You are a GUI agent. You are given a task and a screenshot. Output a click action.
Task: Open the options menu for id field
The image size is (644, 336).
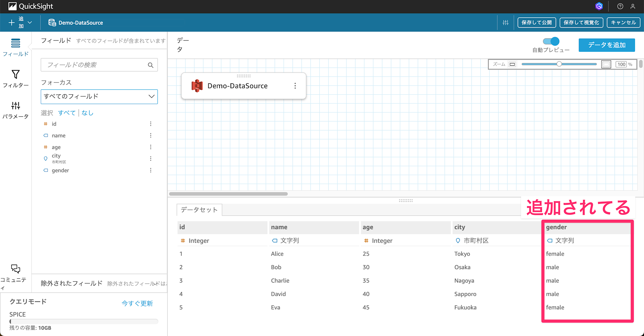pos(150,124)
